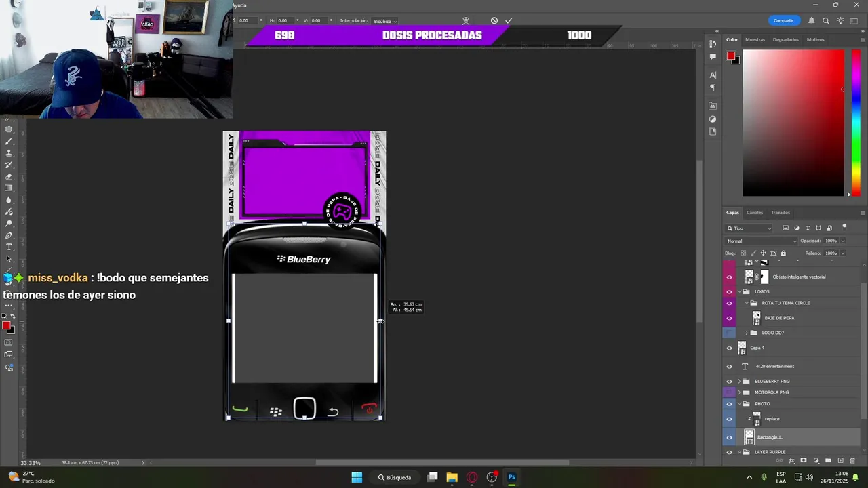Hide the 4:20 entertainment text layer

click(x=730, y=366)
